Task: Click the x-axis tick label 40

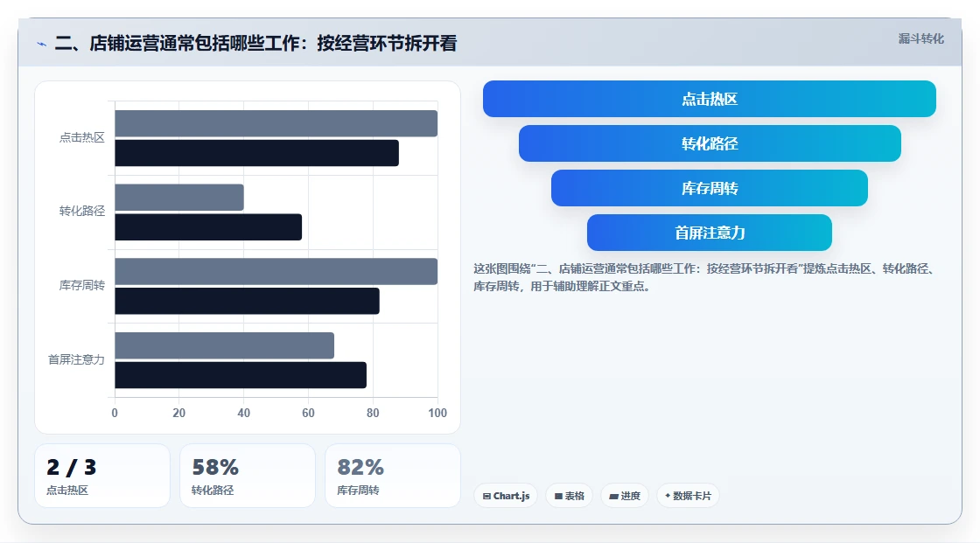Action: (x=244, y=413)
